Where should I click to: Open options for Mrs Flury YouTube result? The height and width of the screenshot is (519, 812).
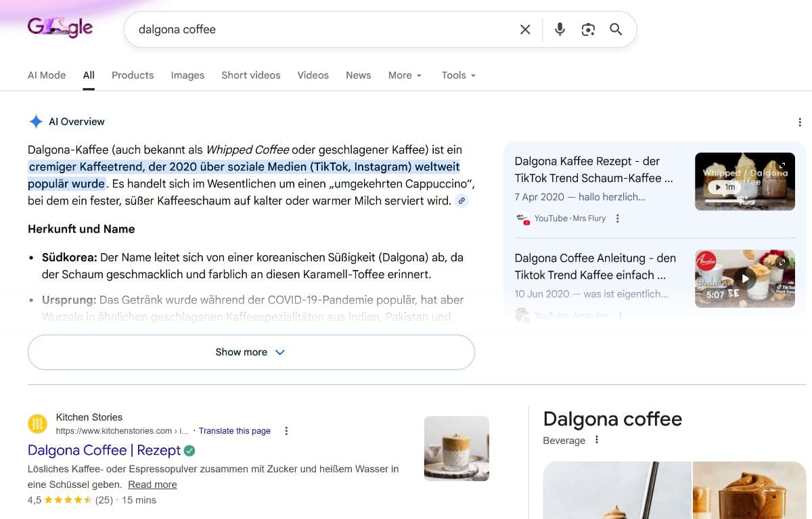[617, 219]
